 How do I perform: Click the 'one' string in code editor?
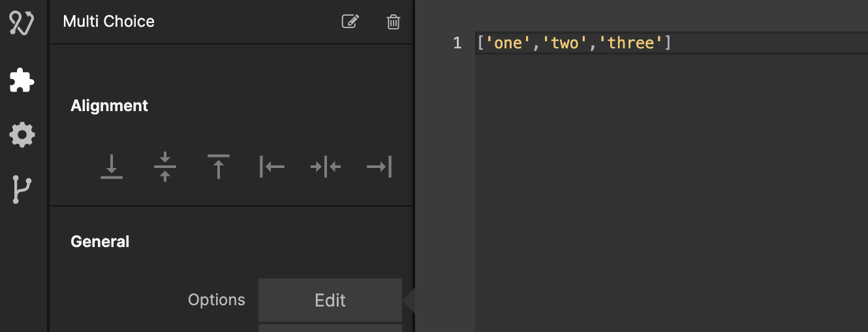[x=505, y=44]
